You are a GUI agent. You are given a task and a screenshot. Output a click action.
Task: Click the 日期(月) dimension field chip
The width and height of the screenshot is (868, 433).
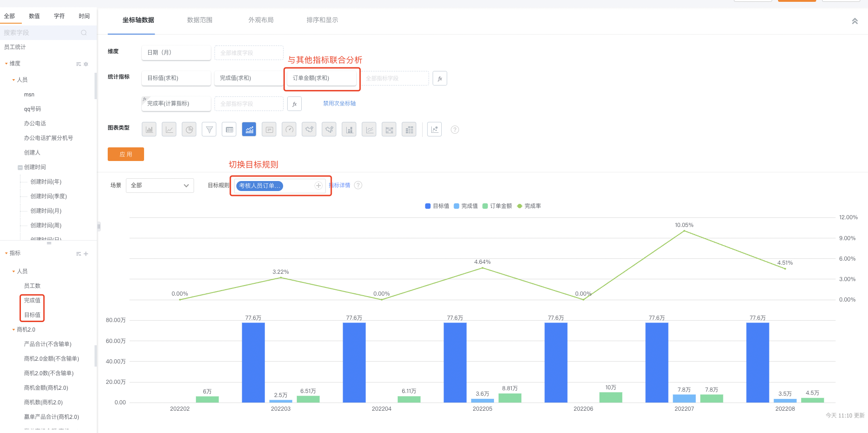[176, 53]
